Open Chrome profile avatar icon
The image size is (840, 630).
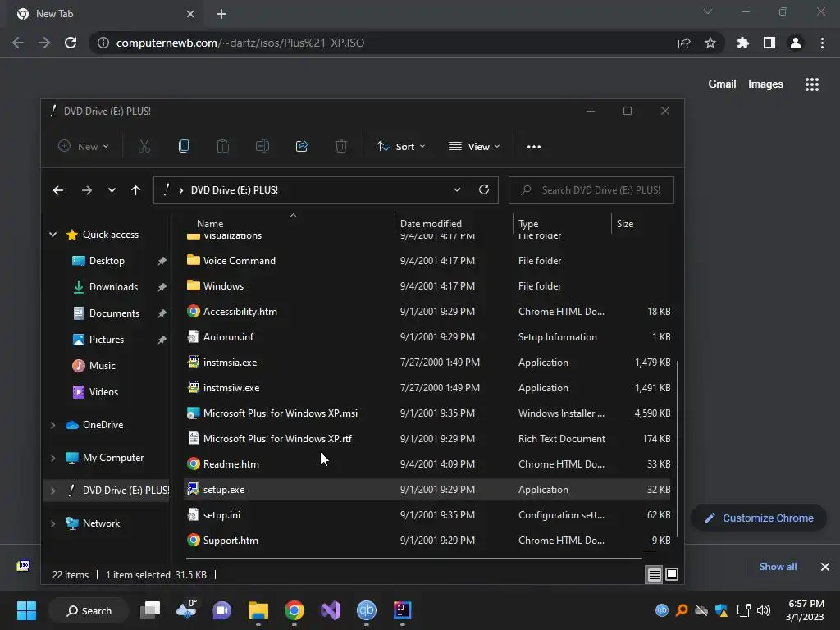pyautogui.click(x=796, y=43)
